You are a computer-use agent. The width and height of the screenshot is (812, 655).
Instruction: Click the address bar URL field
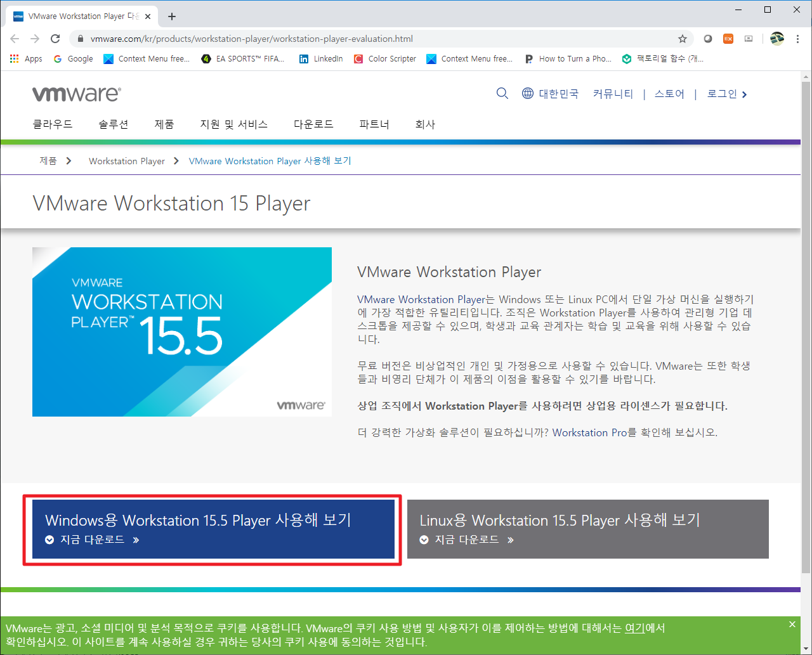point(381,39)
